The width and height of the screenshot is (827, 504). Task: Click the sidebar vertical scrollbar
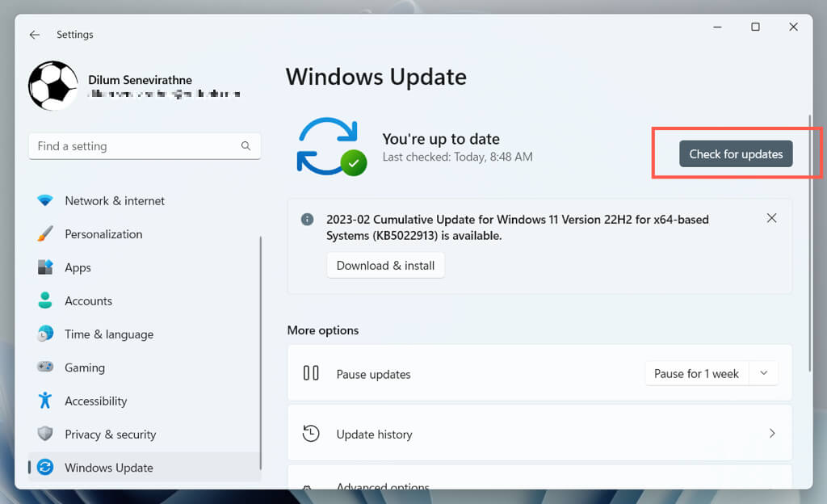click(261, 353)
